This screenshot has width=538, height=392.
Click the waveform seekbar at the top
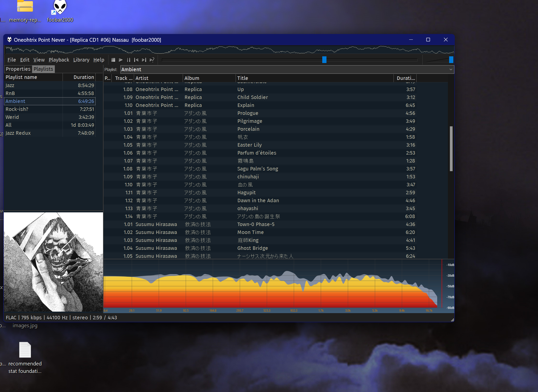click(x=230, y=50)
